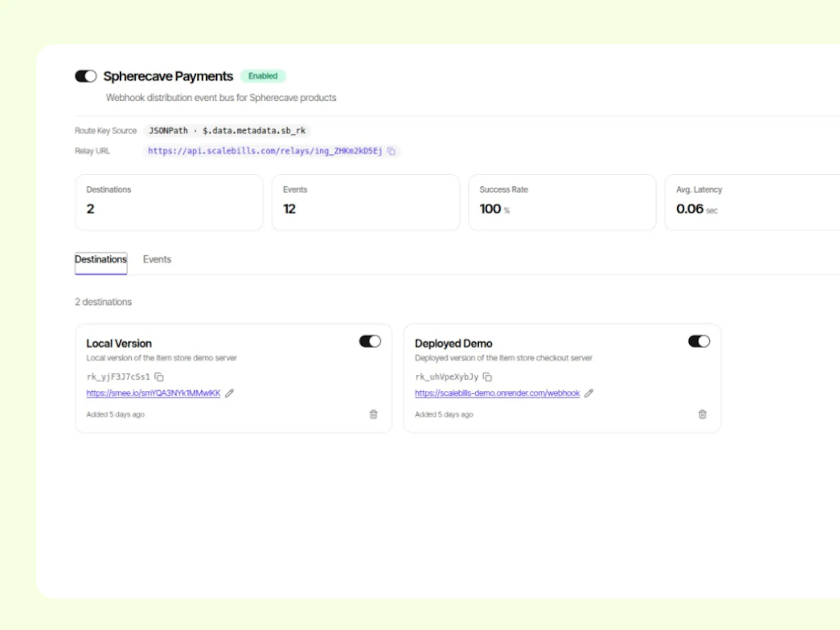The width and height of the screenshot is (840, 630).
Task: Select the Destinations stat card
Action: click(x=169, y=202)
